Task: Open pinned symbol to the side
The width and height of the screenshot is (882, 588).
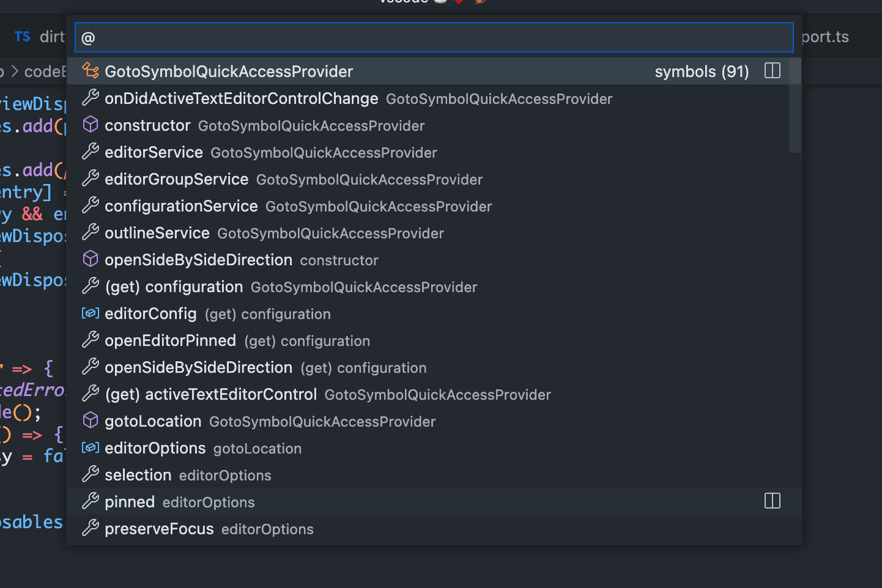Action: pos(773,501)
